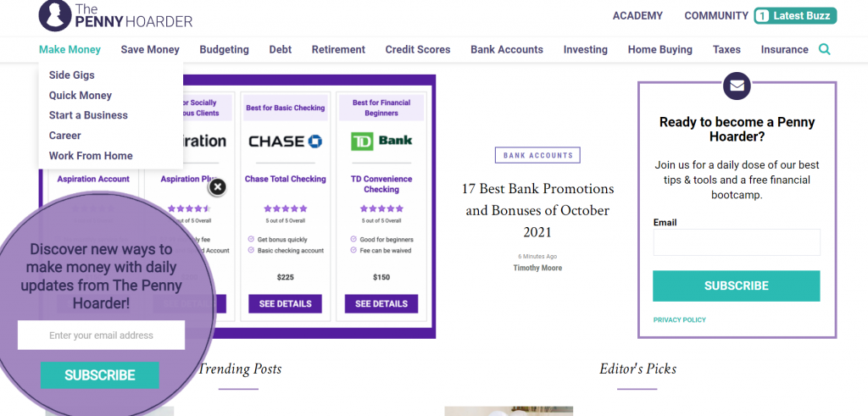Click the search magnifier icon

(x=824, y=49)
